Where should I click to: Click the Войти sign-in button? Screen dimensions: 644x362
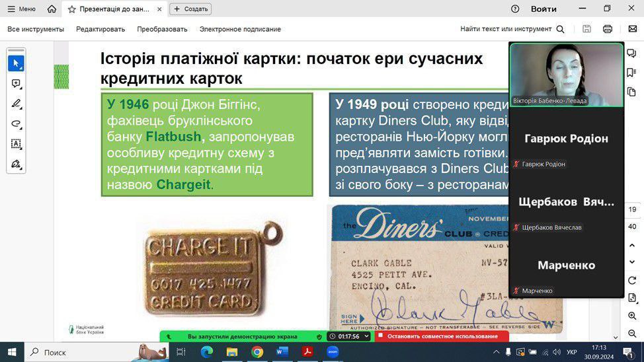(543, 9)
